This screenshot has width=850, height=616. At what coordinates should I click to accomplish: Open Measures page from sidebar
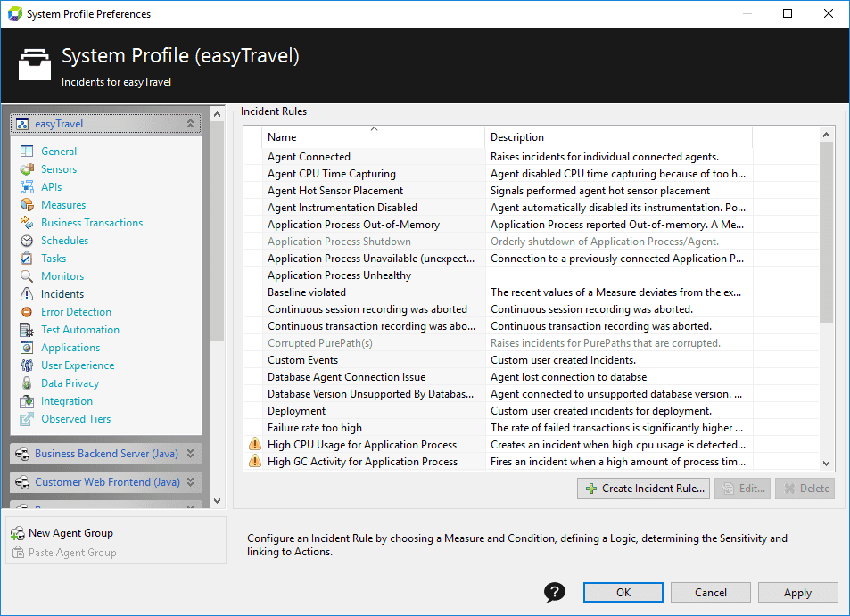click(63, 205)
